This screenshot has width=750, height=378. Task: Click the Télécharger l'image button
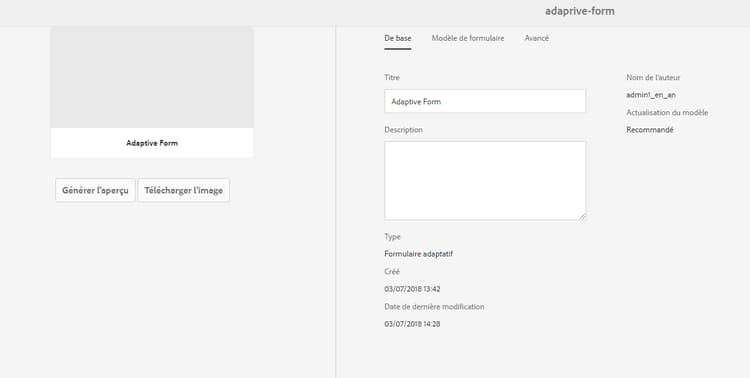coord(184,190)
